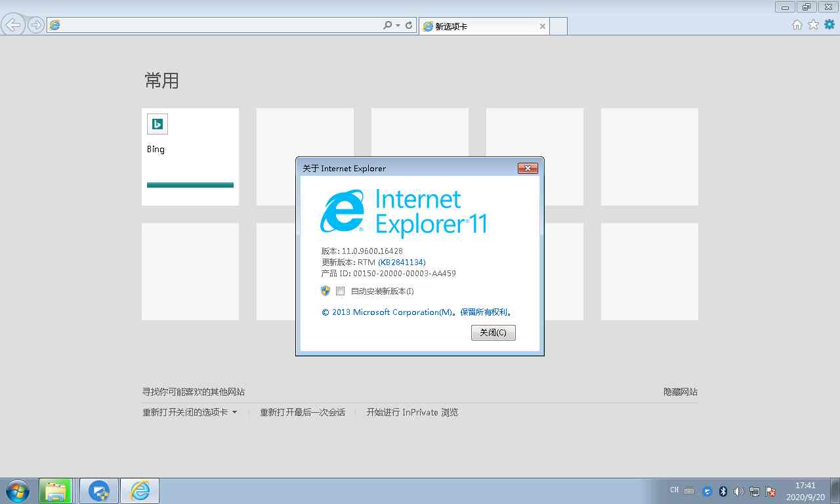Minimize the Internet Explorer window
Viewport: 840px width, 504px height.
pos(785,7)
